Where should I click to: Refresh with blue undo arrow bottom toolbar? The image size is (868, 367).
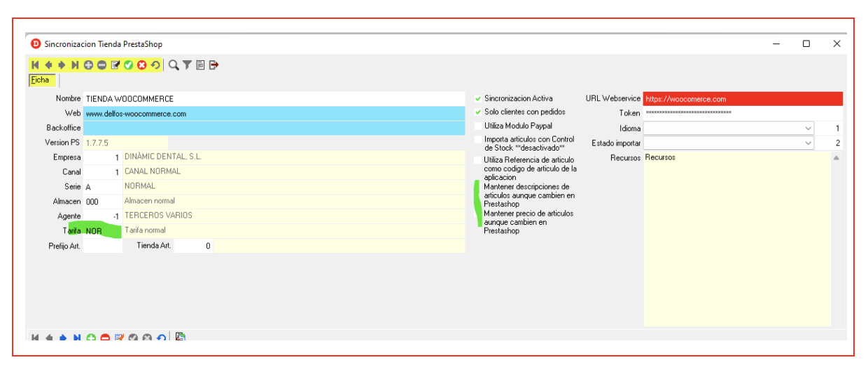(161, 337)
